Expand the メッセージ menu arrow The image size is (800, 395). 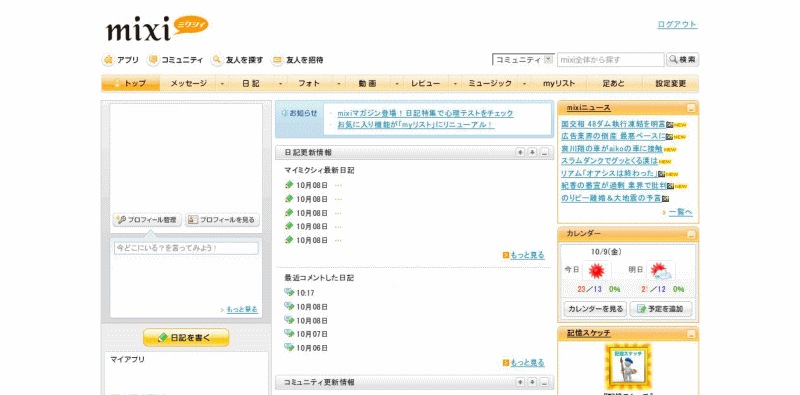pyautogui.click(x=222, y=84)
